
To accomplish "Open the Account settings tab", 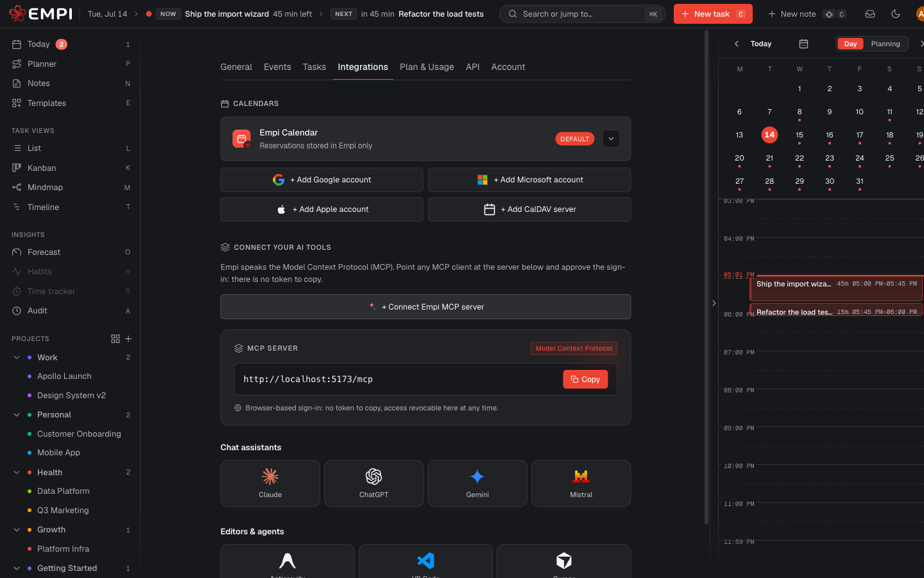I will [x=508, y=67].
